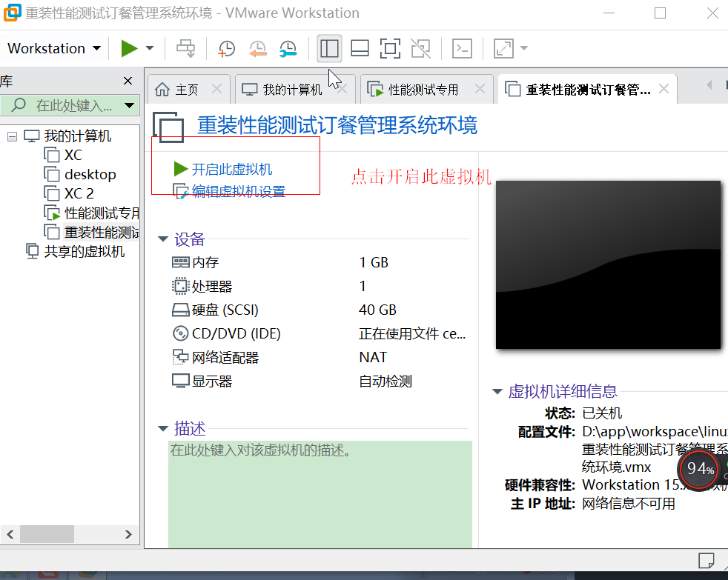The image size is (728, 580).
Task: Open snapshot manager with the clock-wrench icon
Action: tap(288, 48)
